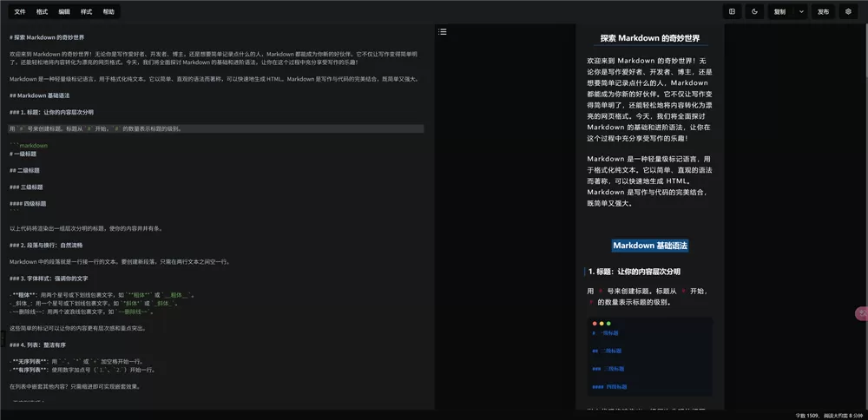Switch theme with the moon icon
This screenshot has height=420, width=868.
point(754,12)
